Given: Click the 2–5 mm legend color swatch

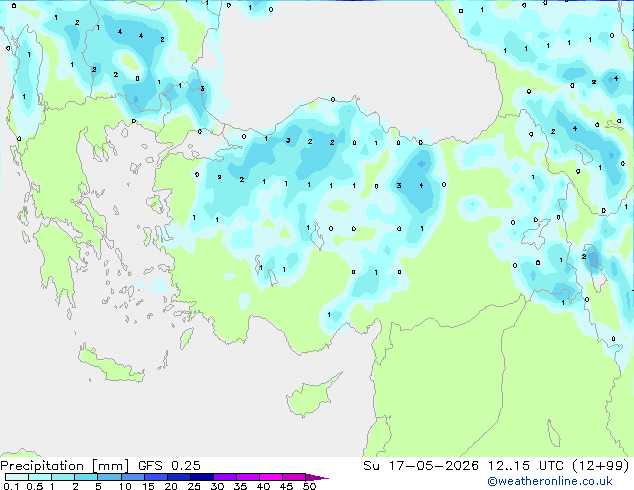Looking at the screenshot, I should pyautogui.click(x=86, y=477).
